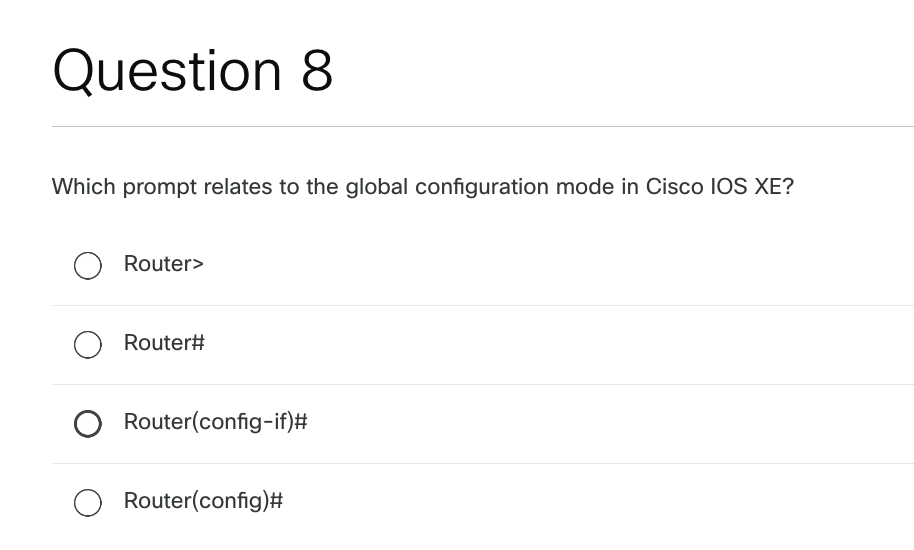The height and width of the screenshot is (550, 914).
Task: Click the separator under the Router# option
Action: [482, 384]
